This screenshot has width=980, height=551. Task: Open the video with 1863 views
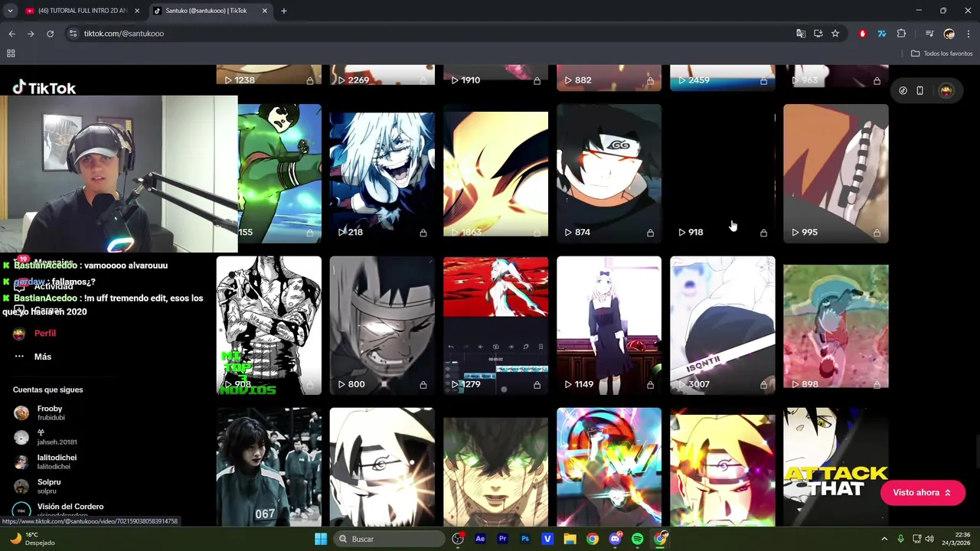tap(495, 174)
